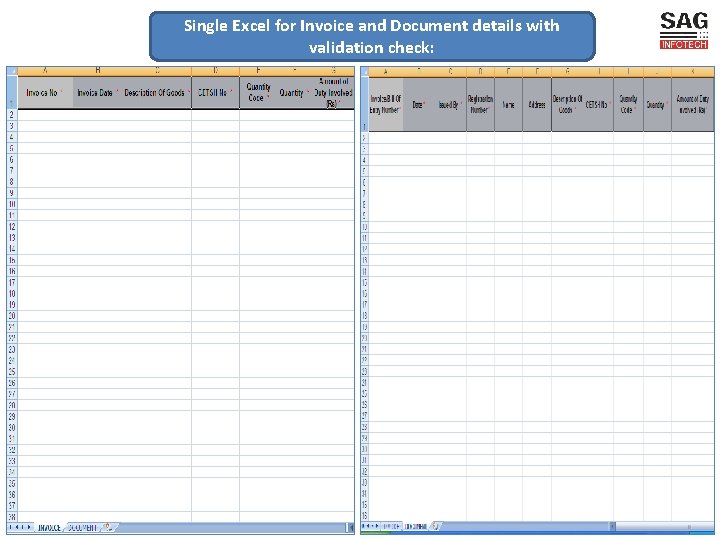This screenshot has width=720, height=540.
Task: Select row 30 header in left spreadsheet
Action: (x=12, y=428)
